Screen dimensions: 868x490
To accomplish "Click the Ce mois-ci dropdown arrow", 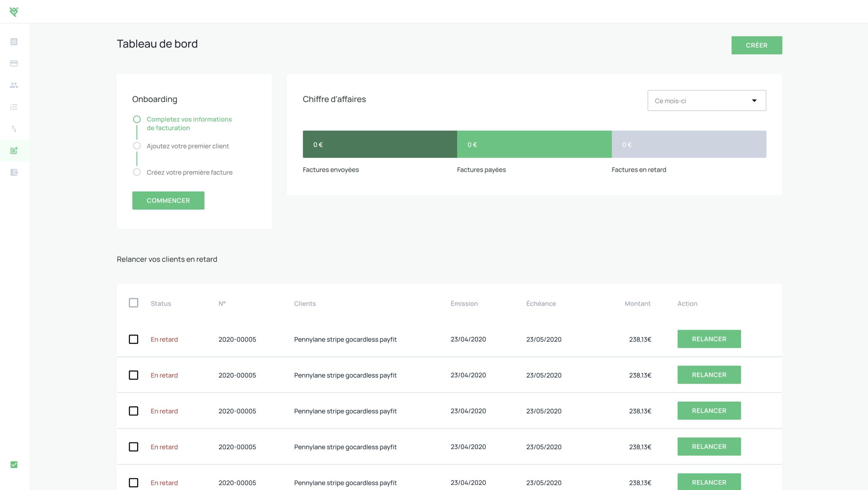I will 754,100.
